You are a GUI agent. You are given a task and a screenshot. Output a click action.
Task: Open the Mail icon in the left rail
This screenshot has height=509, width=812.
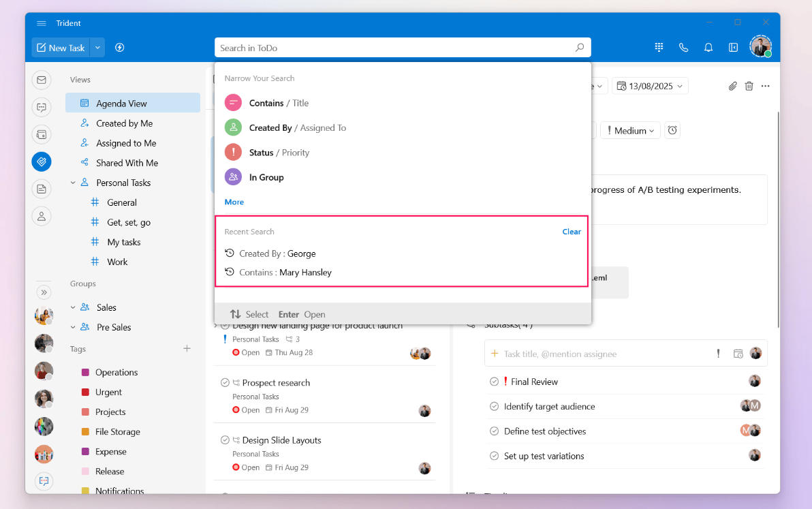(x=42, y=80)
